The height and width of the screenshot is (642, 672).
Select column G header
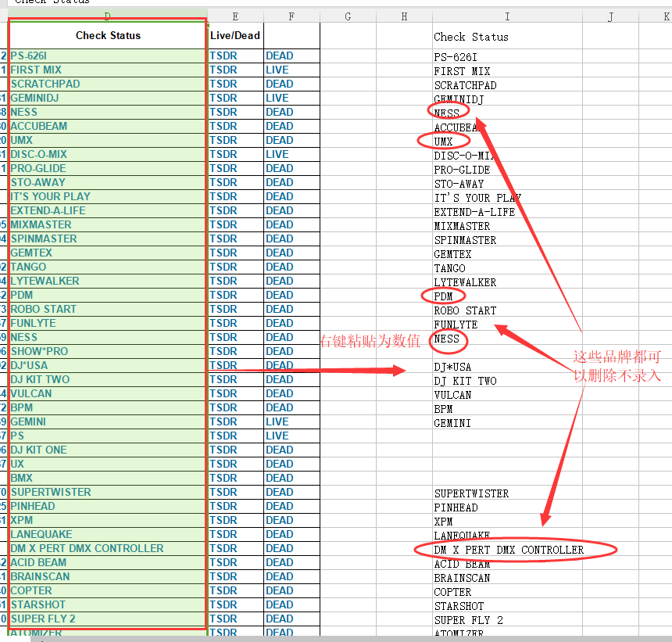(348, 16)
